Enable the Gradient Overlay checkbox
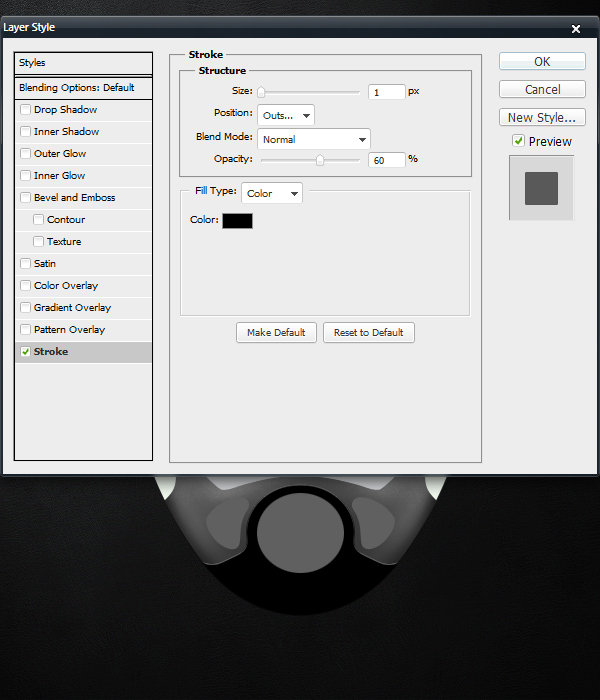This screenshot has width=600, height=700. pos(25,308)
